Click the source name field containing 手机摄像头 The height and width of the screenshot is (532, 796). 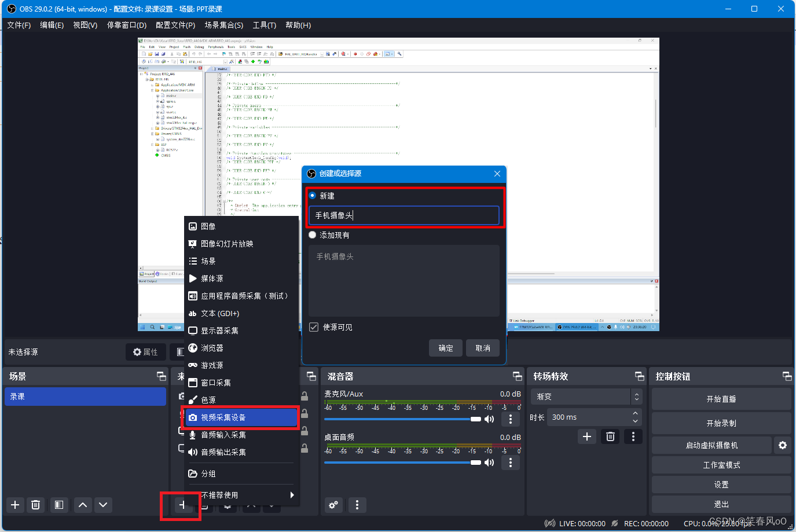point(404,215)
